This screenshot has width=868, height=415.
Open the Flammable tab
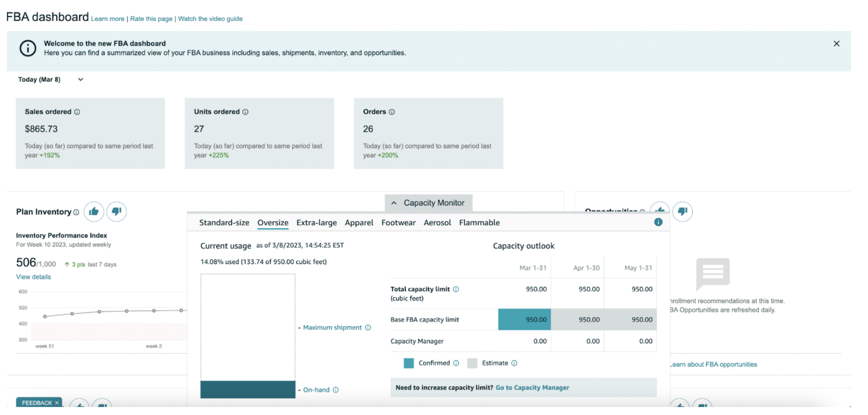tap(479, 223)
